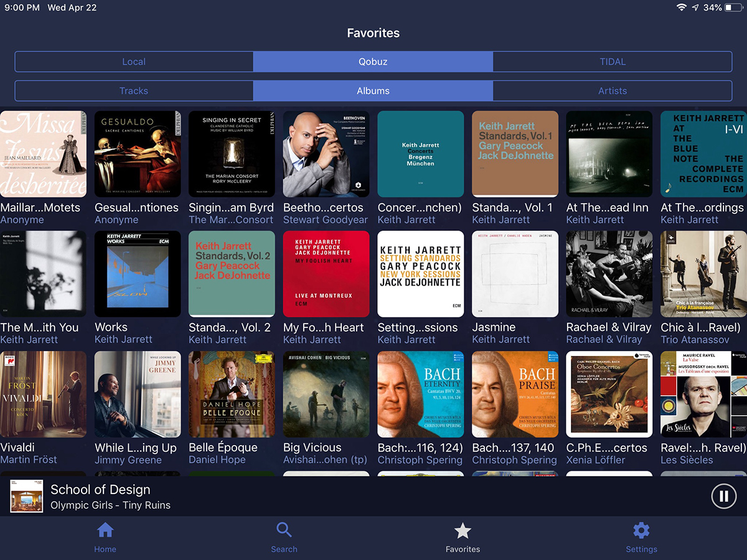Screen dimensions: 747x560
Task: Open the Bach Praise orange cover
Action: click(515, 394)
